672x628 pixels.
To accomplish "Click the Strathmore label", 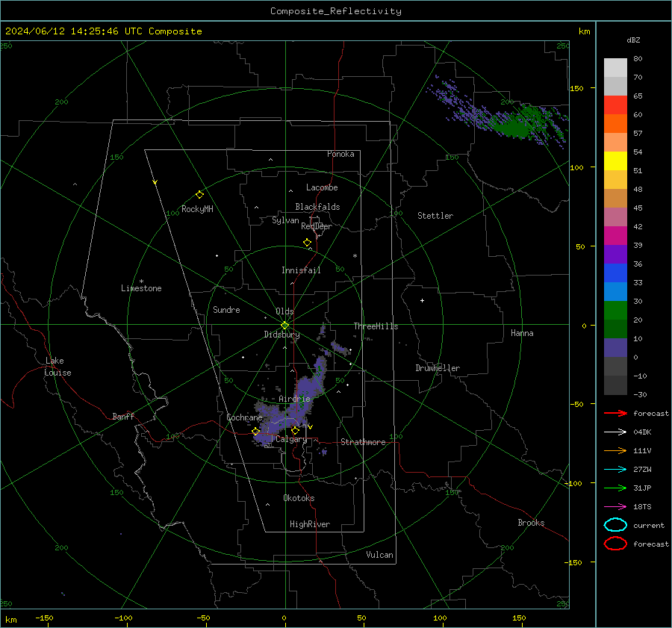I will click(363, 442).
